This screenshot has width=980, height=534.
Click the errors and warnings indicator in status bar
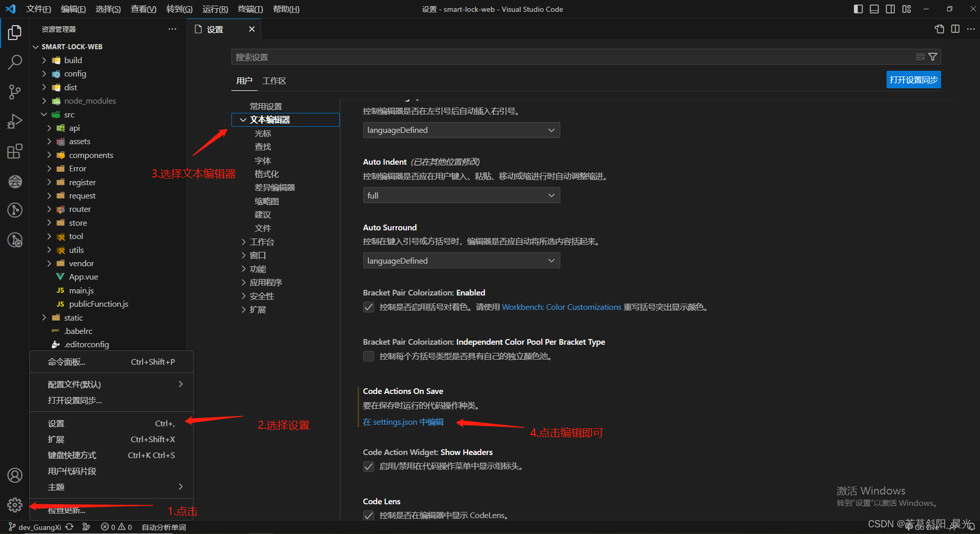tap(116, 527)
